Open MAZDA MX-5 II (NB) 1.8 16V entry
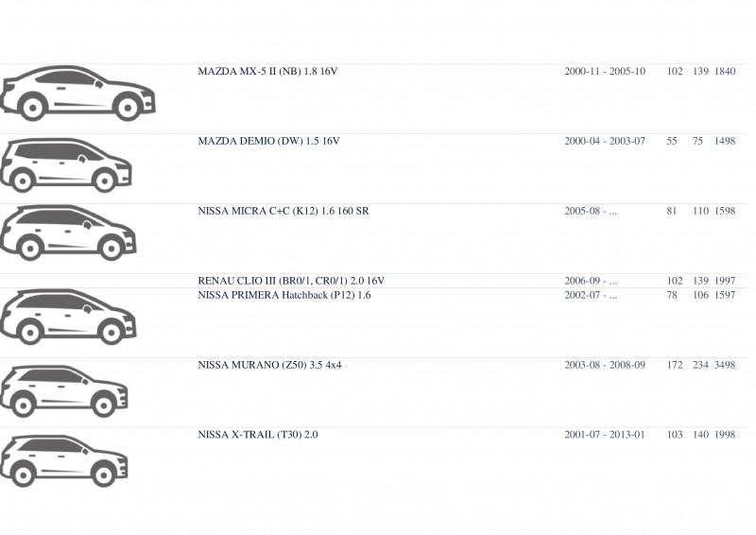Viewport: 756px width, 535px height. [267, 72]
